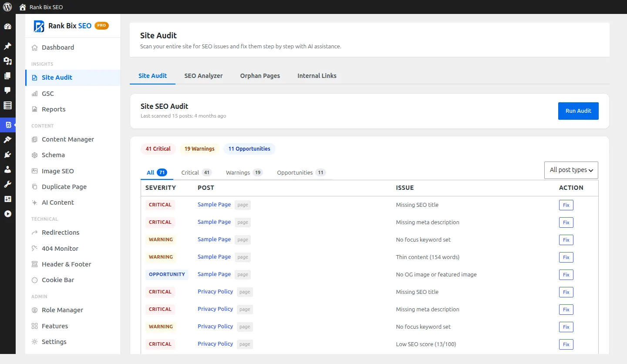Switch to the SEO Analyzer tab
The image size is (627, 364).
point(203,76)
